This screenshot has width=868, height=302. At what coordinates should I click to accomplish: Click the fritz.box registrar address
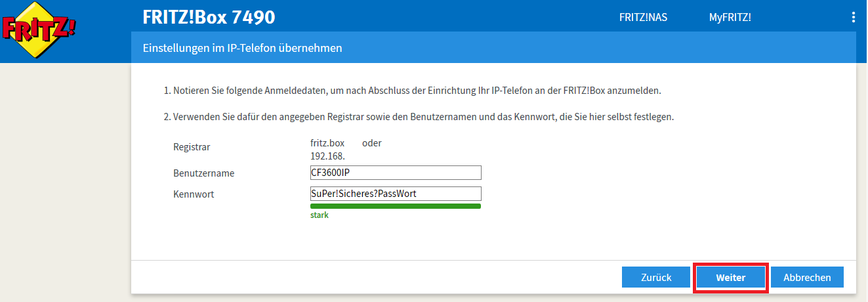coord(327,143)
